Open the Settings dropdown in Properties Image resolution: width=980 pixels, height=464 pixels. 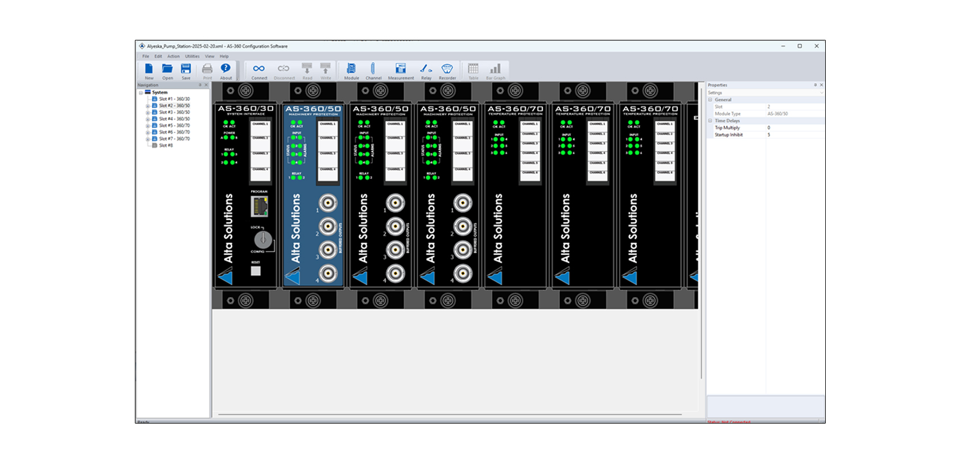click(821, 93)
